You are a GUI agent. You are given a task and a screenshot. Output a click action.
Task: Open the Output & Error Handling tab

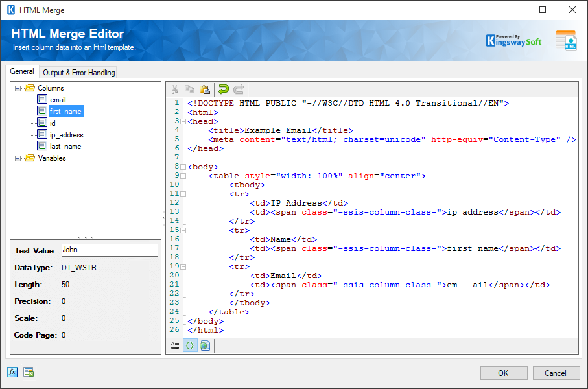78,73
